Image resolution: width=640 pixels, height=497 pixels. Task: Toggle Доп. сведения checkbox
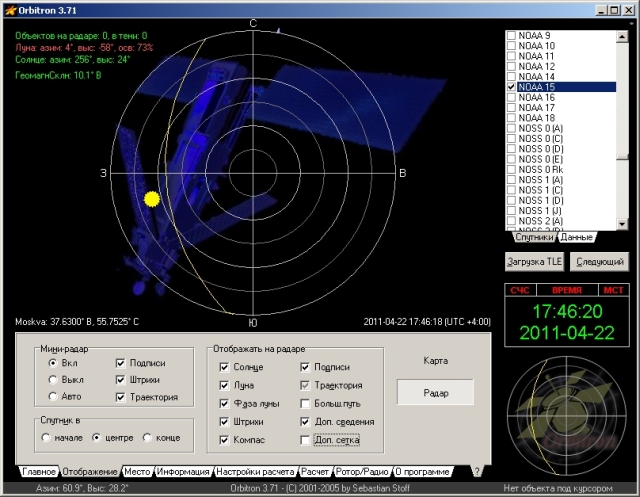(304, 422)
